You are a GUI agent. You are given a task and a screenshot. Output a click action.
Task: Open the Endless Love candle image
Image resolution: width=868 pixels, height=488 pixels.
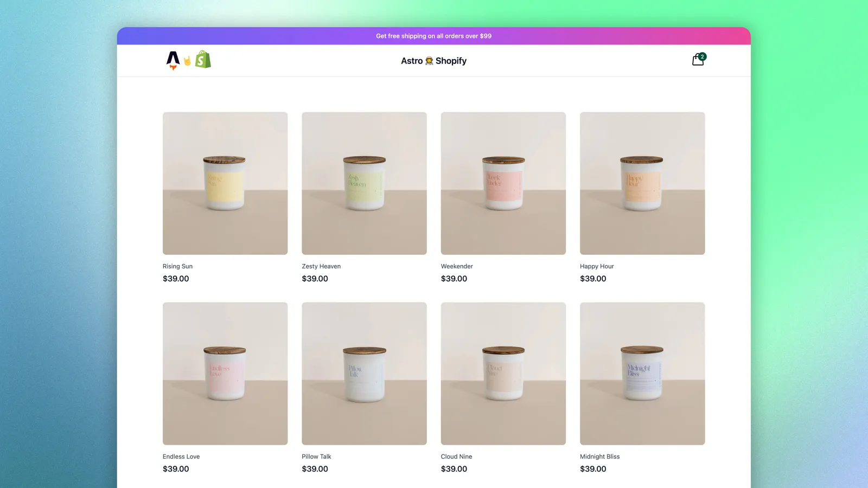click(225, 374)
